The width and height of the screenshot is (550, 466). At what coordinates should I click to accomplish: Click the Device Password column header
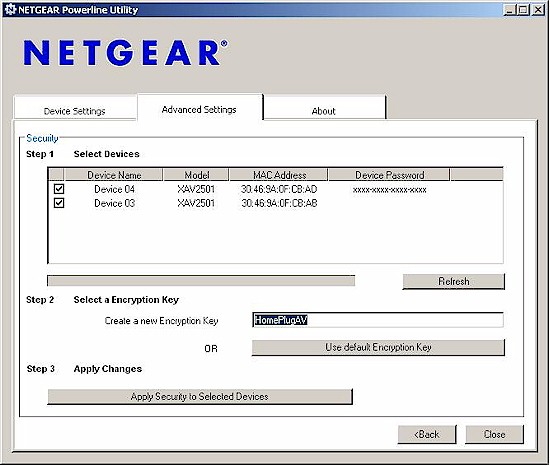coord(389,175)
